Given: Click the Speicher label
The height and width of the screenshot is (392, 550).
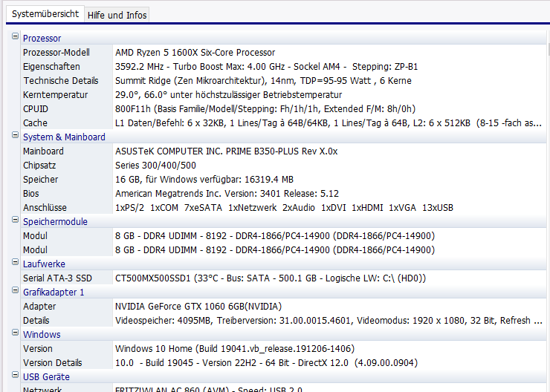Looking at the screenshot, I should (x=40, y=180).
